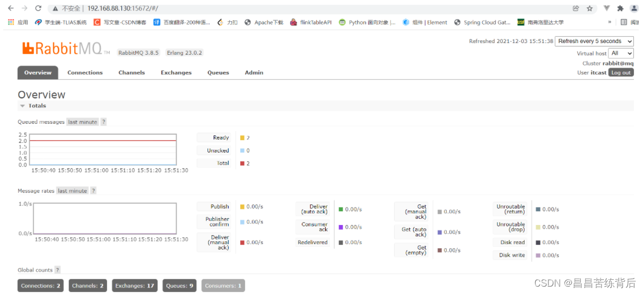This screenshot has width=644, height=293.
Task: Click the Channels: 2 count button
Action: (x=88, y=286)
